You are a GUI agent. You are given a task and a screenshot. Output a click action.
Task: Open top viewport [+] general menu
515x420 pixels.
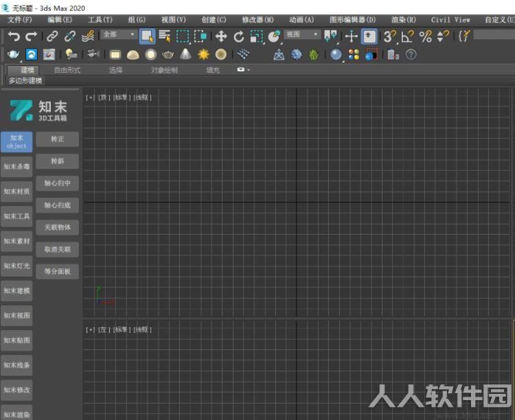click(x=90, y=97)
